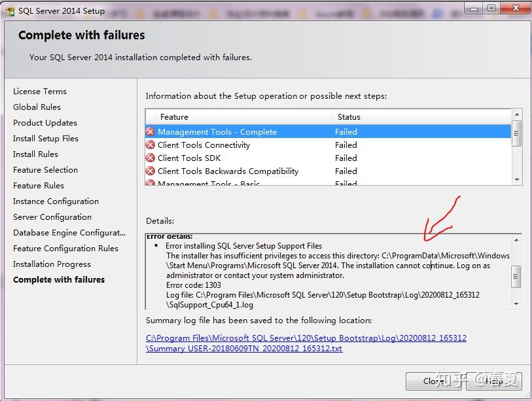Minimize the SQL Server 2014 Setup window

474,8
